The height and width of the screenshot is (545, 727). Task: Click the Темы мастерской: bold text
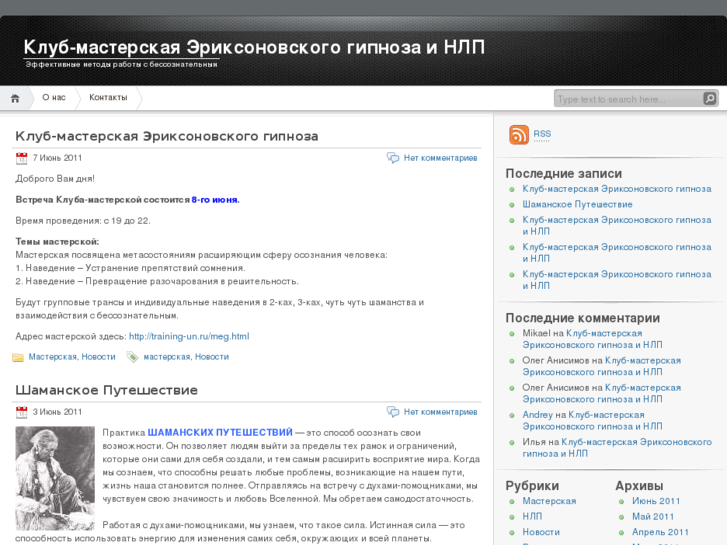57,242
